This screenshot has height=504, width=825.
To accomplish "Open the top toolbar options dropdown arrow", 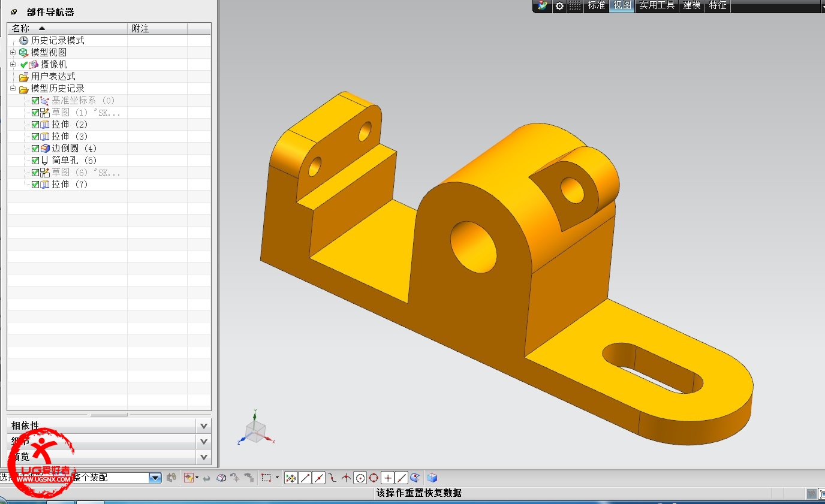I will click(x=822, y=6).
